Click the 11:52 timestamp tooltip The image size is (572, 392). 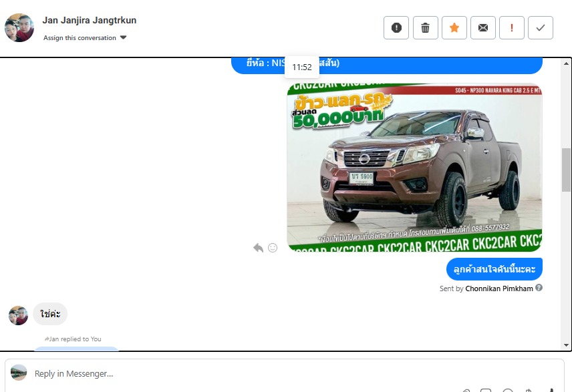pyautogui.click(x=302, y=67)
